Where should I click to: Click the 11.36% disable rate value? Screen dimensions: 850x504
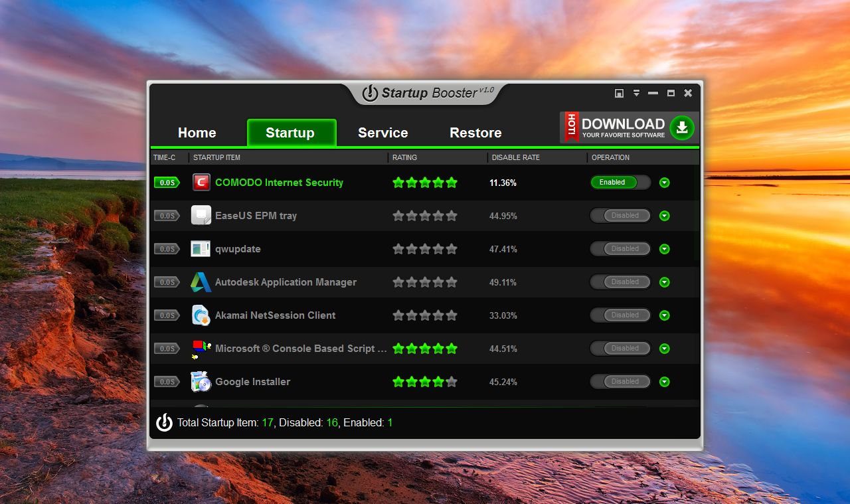click(503, 183)
